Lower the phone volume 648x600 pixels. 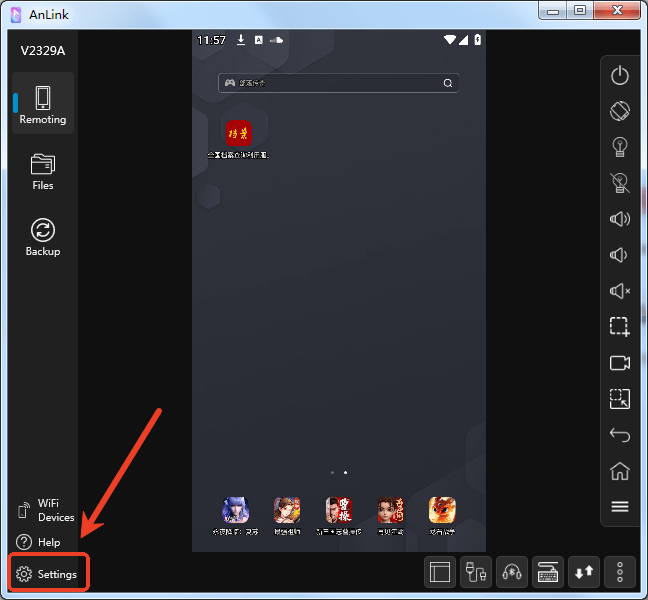pyautogui.click(x=619, y=255)
